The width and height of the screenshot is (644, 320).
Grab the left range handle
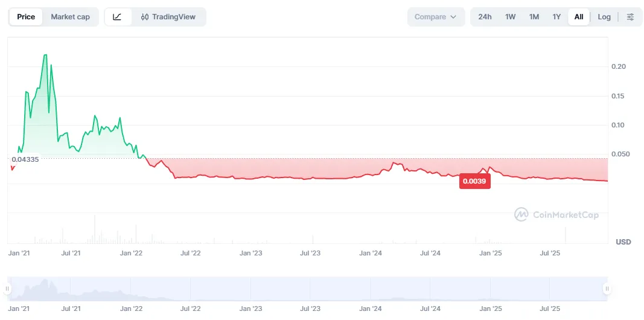pyautogui.click(x=7, y=289)
